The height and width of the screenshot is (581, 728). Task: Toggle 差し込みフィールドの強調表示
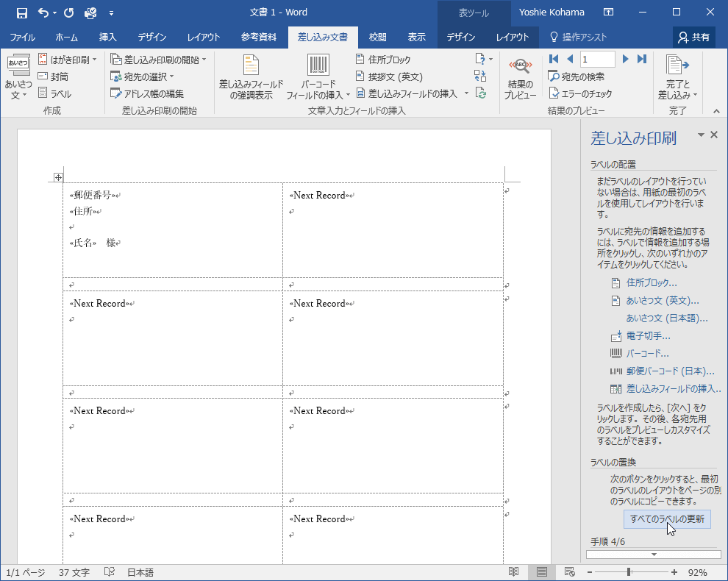pyautogui.click(x=251, y=76)
